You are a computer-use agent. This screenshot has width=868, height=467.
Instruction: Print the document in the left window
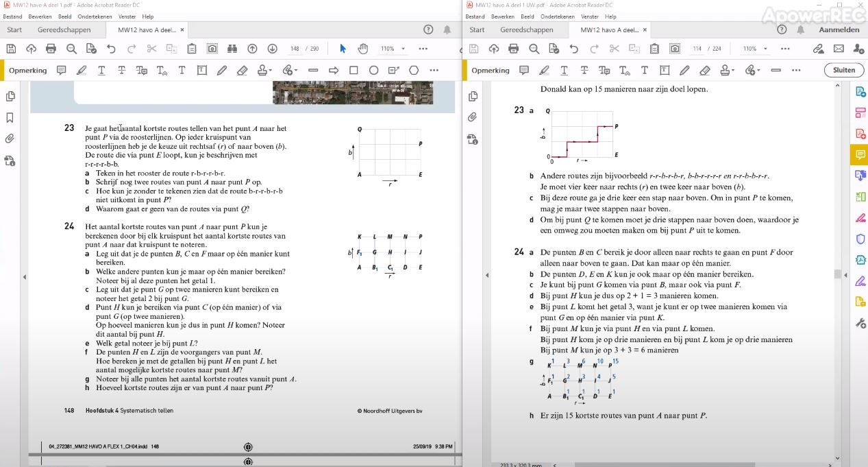(x=51, y=49)
